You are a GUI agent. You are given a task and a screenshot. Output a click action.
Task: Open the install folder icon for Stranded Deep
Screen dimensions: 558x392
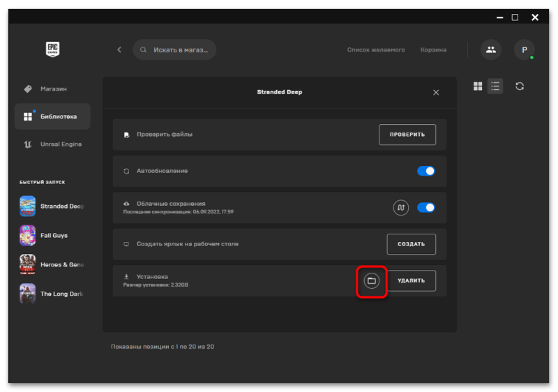point(371,281)
